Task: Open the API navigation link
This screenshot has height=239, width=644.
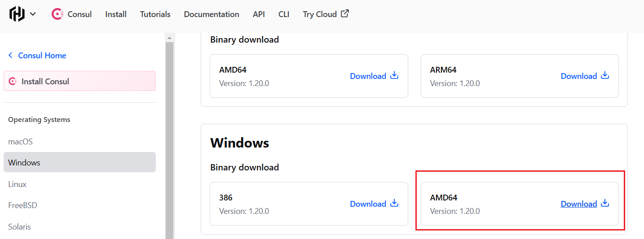Action: tap(259, 14)
